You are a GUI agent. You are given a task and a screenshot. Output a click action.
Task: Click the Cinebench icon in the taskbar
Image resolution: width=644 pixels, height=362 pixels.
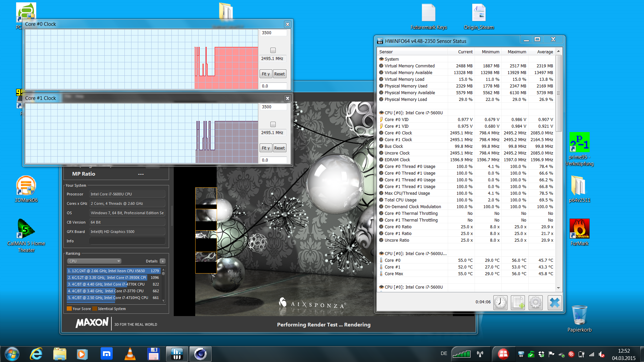tap(201, 354)
